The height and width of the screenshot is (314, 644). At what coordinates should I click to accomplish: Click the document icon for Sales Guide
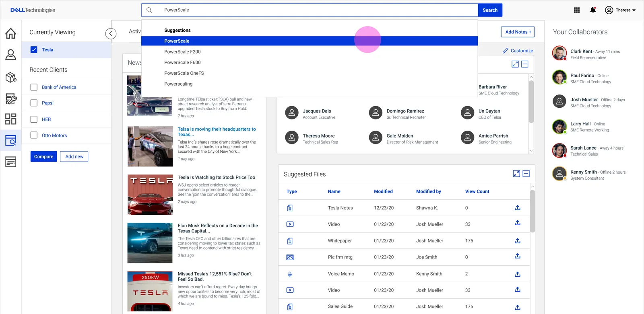coord(290,307)
